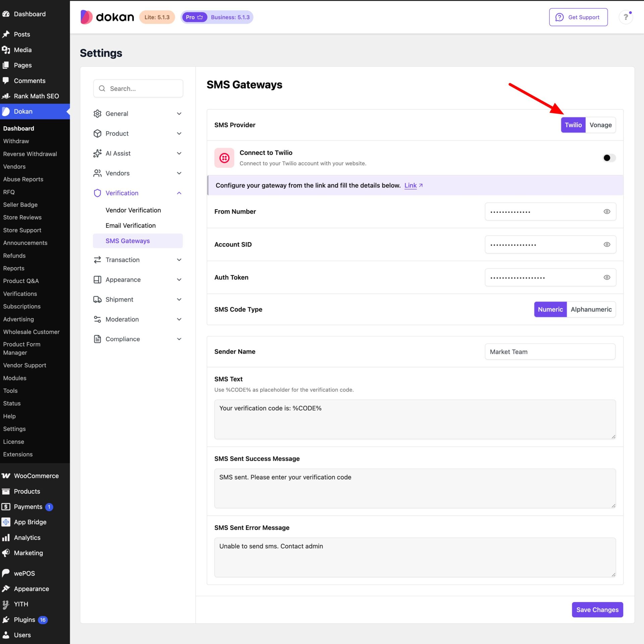Screen dimensions: 644x644
Task: Click the Pro badge in header
Action: tap(194, 17)
